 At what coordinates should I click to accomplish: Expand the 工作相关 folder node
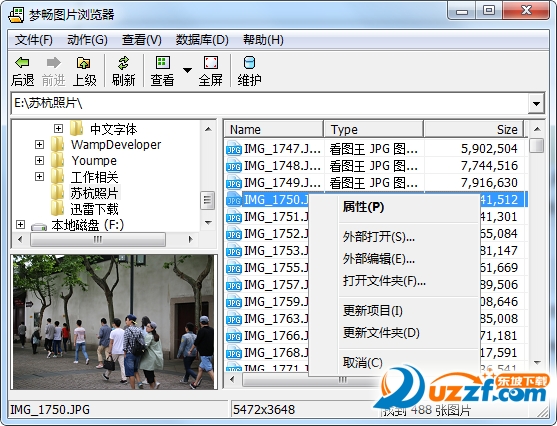coord(39,177)
